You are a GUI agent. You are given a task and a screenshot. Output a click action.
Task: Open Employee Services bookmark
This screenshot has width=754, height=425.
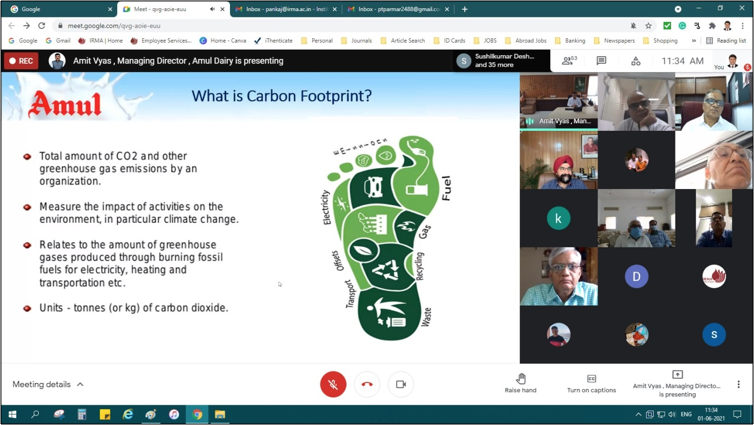coord(161,40)
